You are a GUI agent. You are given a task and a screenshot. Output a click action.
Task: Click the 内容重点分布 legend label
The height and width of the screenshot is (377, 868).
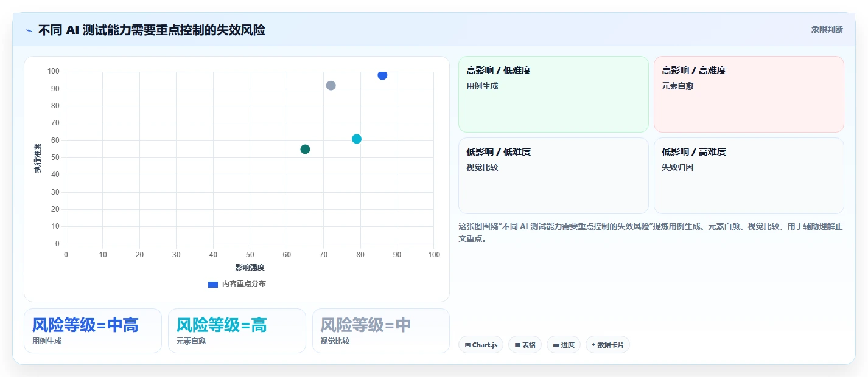pyautogui.click(x=243, y=284)
